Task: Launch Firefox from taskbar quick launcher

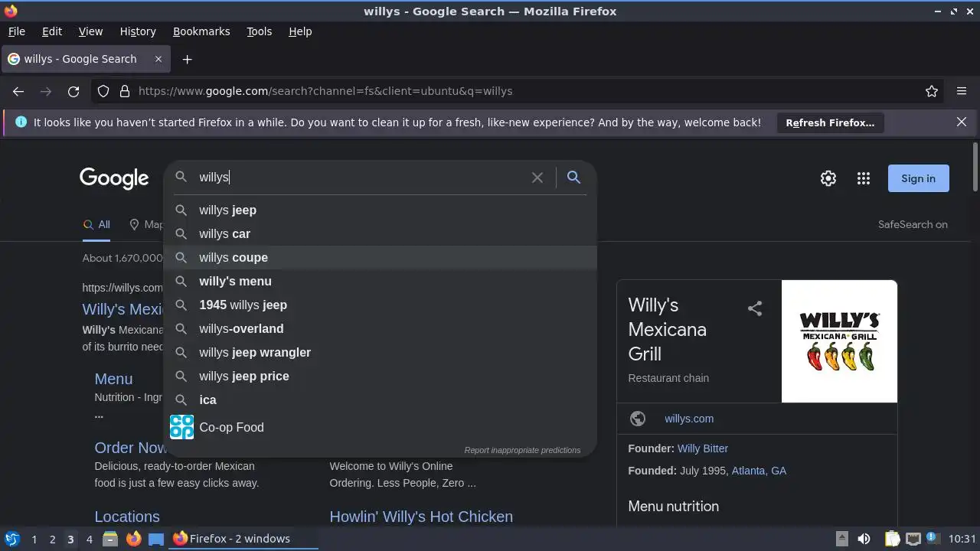Action: 133,539
